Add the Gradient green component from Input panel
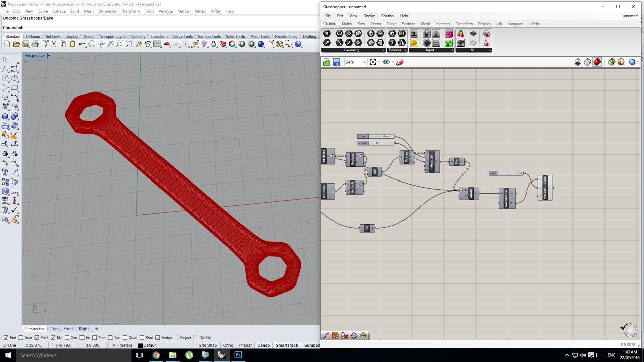 [x=448, y=43]
